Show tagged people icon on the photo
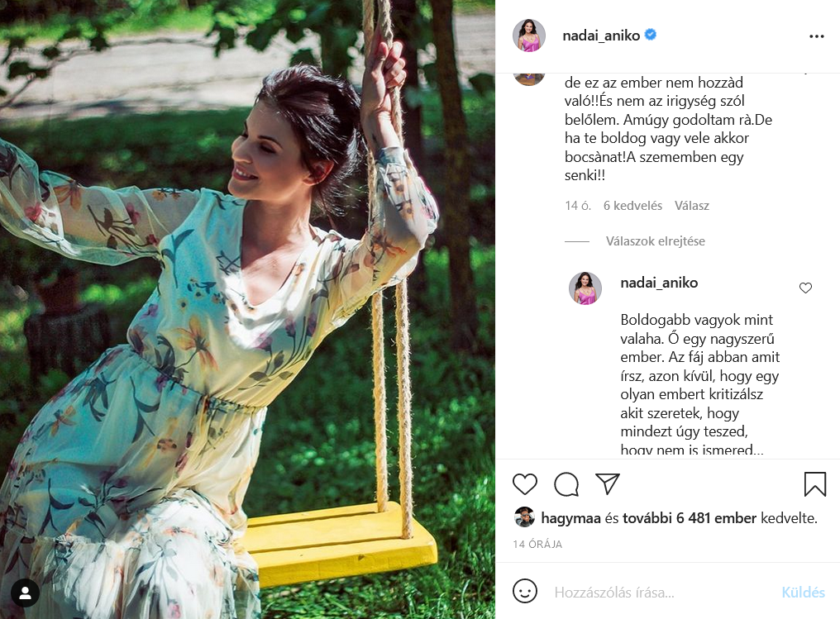 [25, 593]
